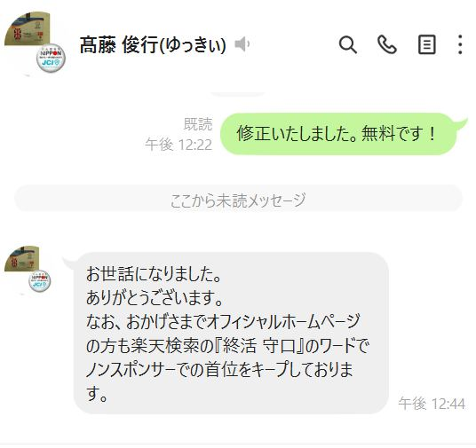Open the chat search magnifier icon
This screenshot has height=448, width=476.
pos(347,45)
